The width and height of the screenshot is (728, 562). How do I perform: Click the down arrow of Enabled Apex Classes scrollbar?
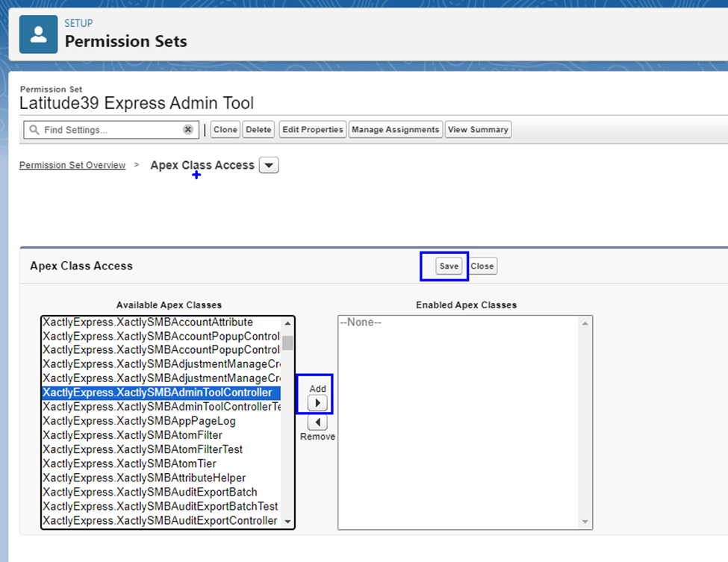tap(585, 522)
